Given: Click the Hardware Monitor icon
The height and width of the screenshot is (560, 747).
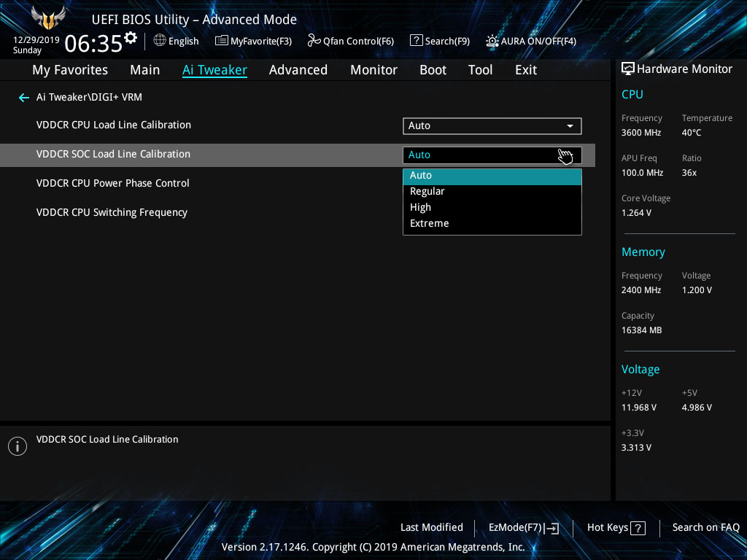Looking at the screenshot, I should coord(628,69).
